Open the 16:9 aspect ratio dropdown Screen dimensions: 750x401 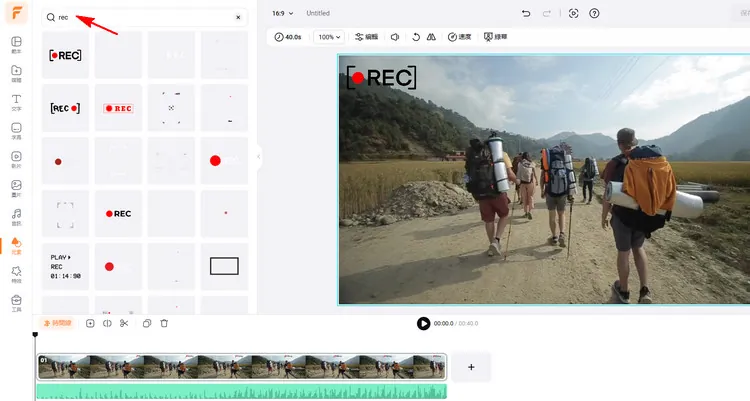pyautogui.click(x=282, y=13)
